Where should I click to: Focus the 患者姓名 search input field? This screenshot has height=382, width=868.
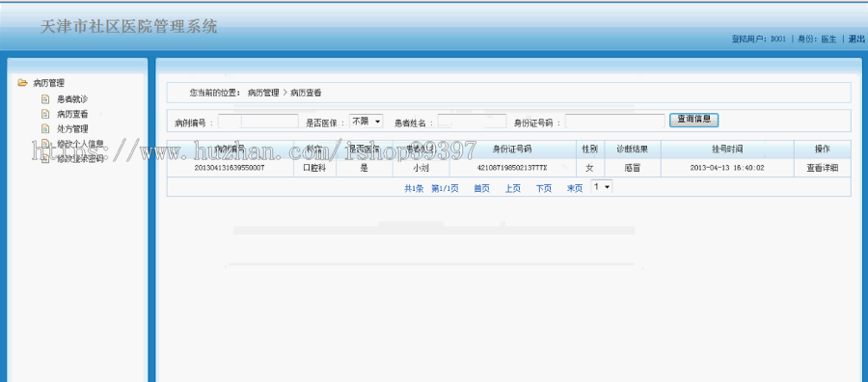(472, 122)
